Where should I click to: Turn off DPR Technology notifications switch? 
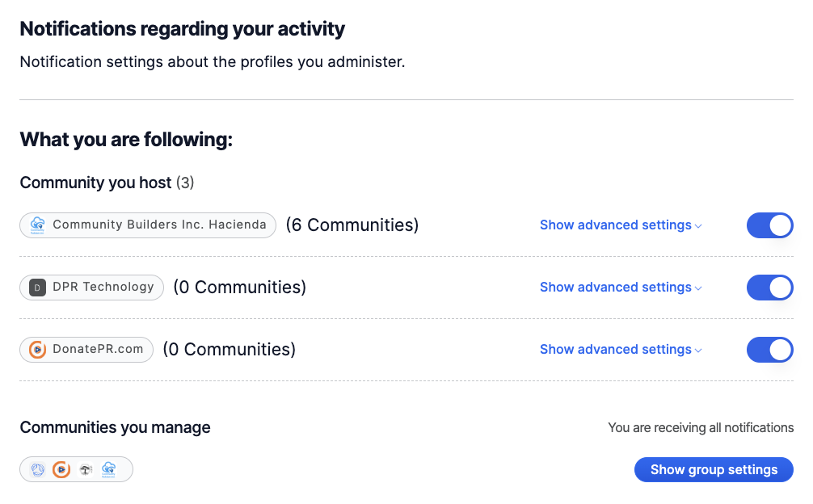click(x=769, y=288)
